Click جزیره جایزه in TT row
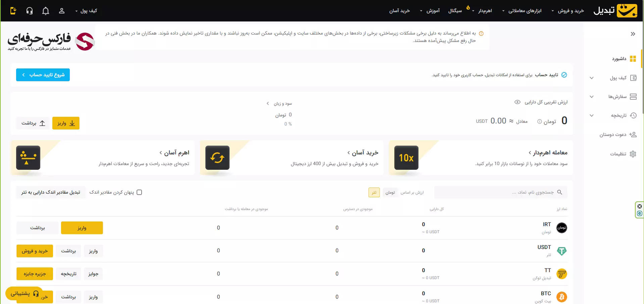 pos(35,274)
